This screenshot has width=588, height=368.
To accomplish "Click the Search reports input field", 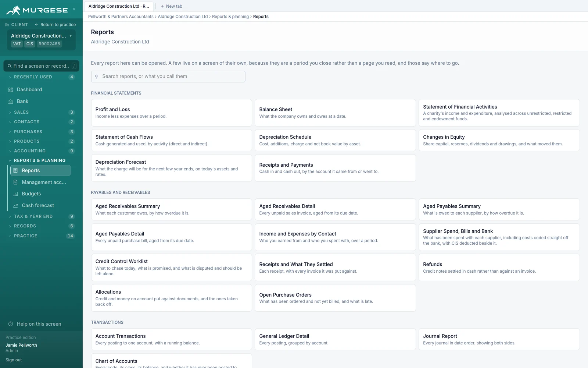I will pyautogui.click(x=168, y=77).
